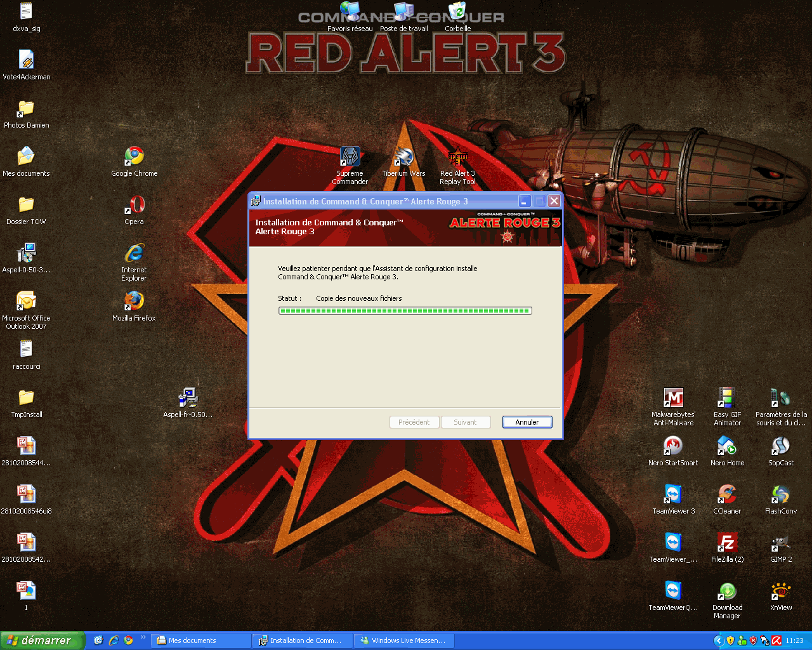Click the greyed-out Précédent button
This screenshot has width=812, height=650.
(x=414, y=422)
